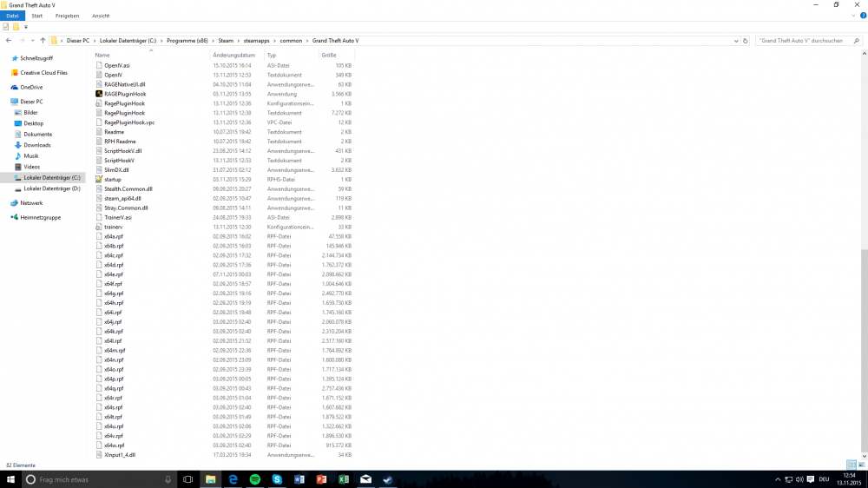This screenshot has height=488, width=868.
Task: Open Word from the taskbar
Action: [299, 479]
